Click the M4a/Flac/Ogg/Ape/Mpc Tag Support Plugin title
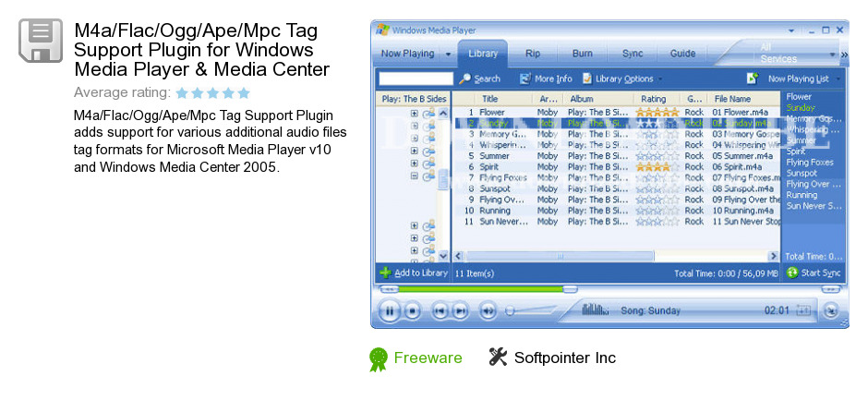The width and height of the screenshot is (868, 400). [x=202, y=50]
